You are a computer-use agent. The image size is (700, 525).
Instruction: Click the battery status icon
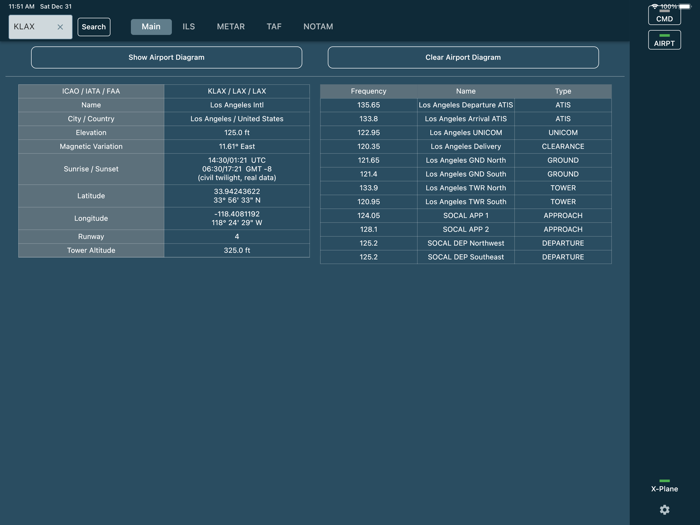(684, 6)
